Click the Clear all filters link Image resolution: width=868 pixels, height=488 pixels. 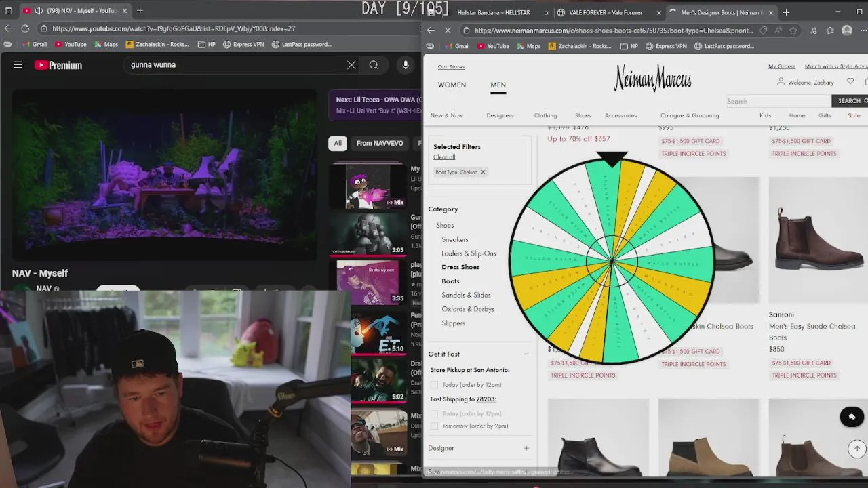click(x=444, y=157)
